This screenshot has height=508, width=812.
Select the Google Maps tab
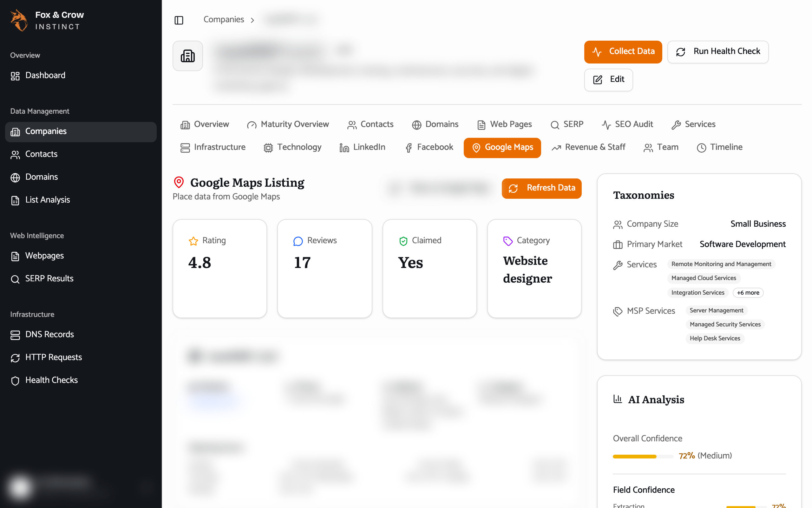502,148
